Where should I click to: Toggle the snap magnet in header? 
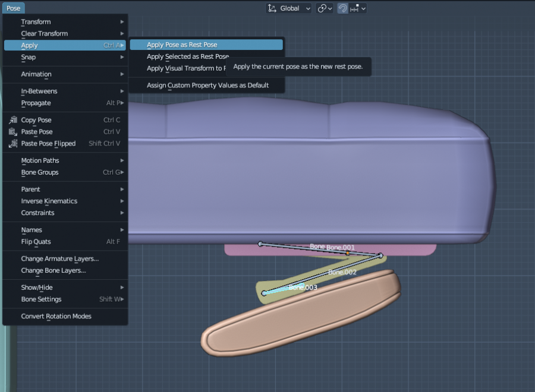343,8
